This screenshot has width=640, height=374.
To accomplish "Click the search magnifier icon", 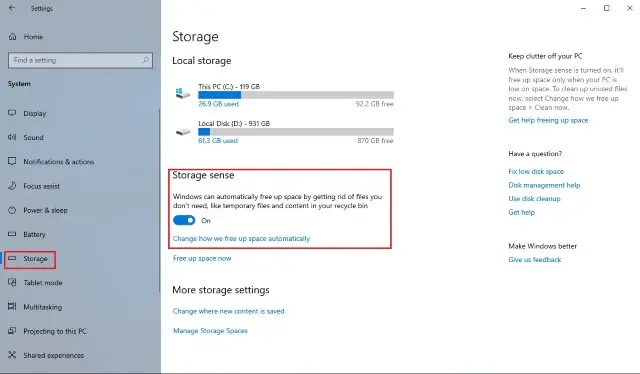I will pyautogui.click(x=145, y=60).
